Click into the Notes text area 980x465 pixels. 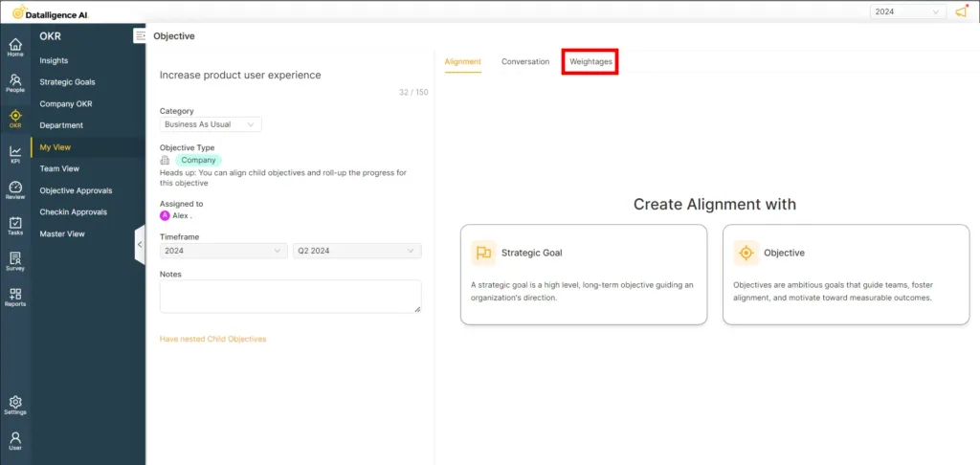pos(291,297)
